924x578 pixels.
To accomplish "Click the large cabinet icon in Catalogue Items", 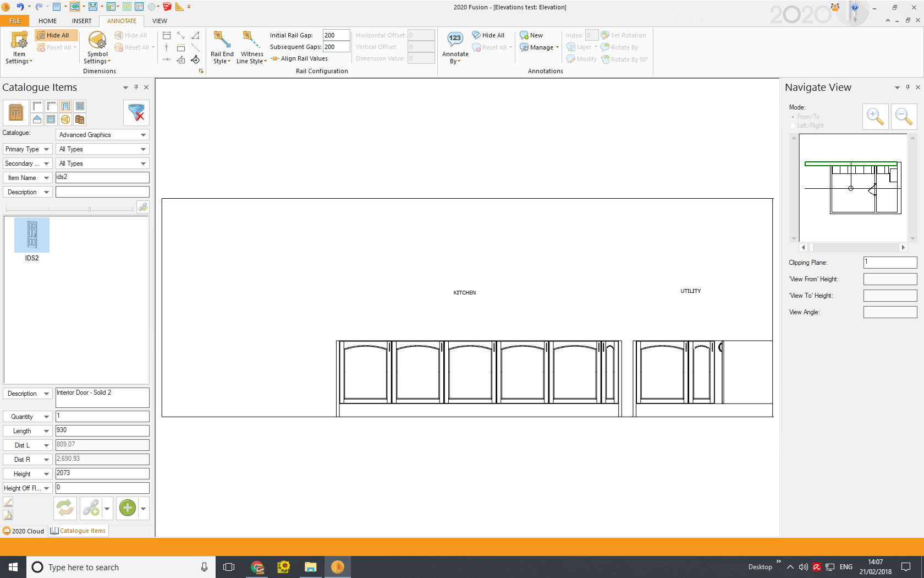I will 16,113.
